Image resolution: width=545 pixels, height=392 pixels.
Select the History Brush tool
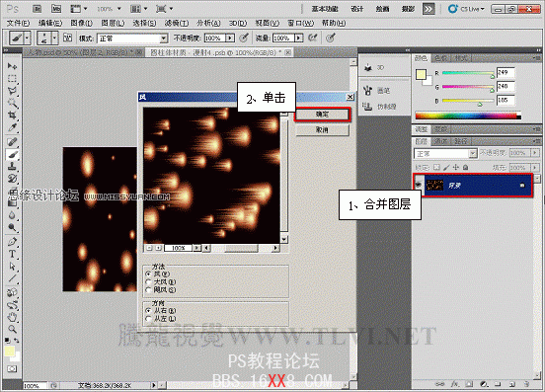[12, 179]
